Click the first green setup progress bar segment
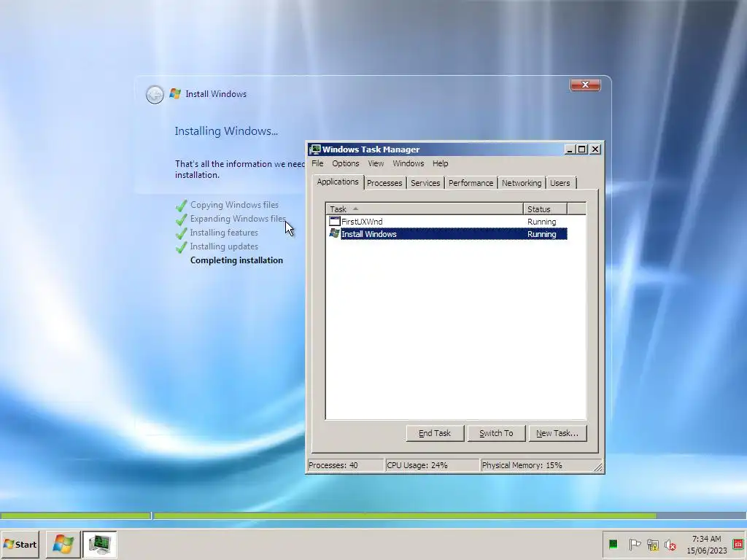This screenshot has height=560, width=747. click(75, 516)
